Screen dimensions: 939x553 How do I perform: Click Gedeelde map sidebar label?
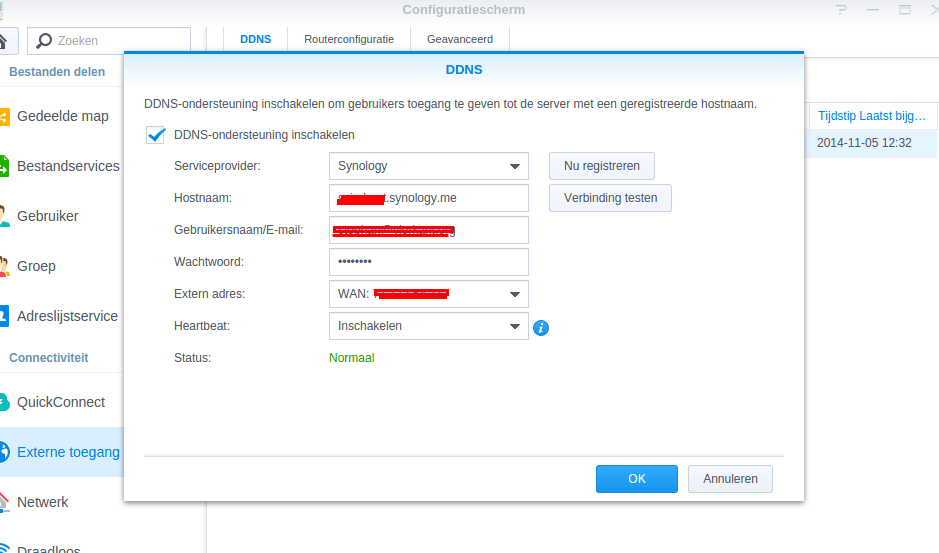tap(63, 116)
